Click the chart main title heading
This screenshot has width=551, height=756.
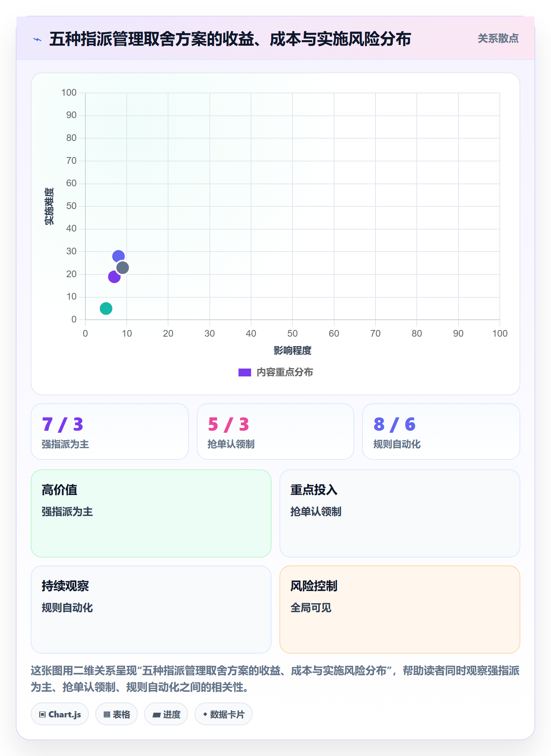point(230,39)
